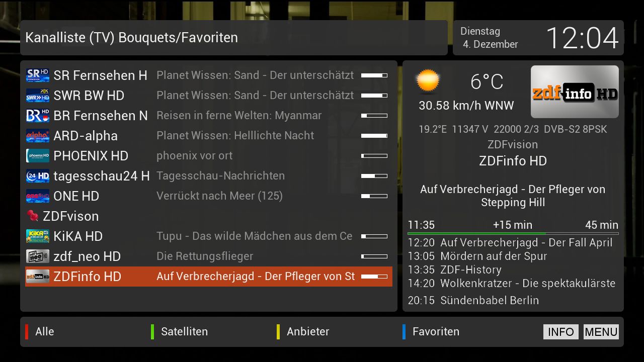The image size is (644, 362).
Task: Click 'phoenix vor ort' event text
Action: pyautogui.click(x=194, y=156)
